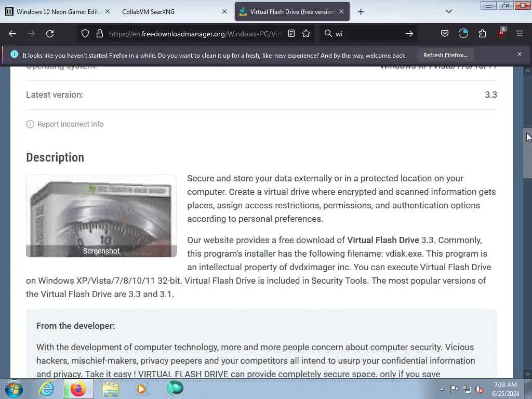Click the search magnifier icon
The height and width of the screenshot is (399, 532).
(328, 33)
